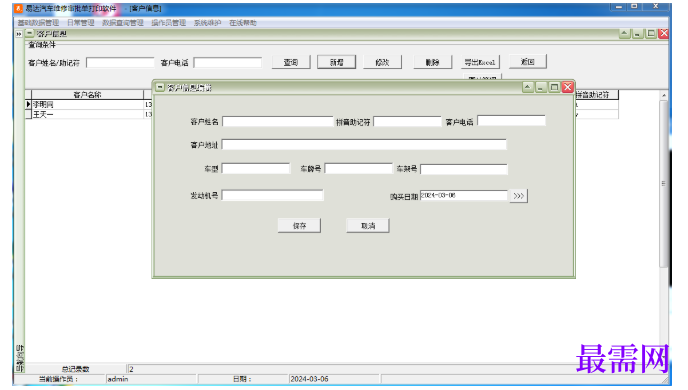Click the 返回 button in the 客户信息 window
Screen dimensions: 688x390
(528, 62)
